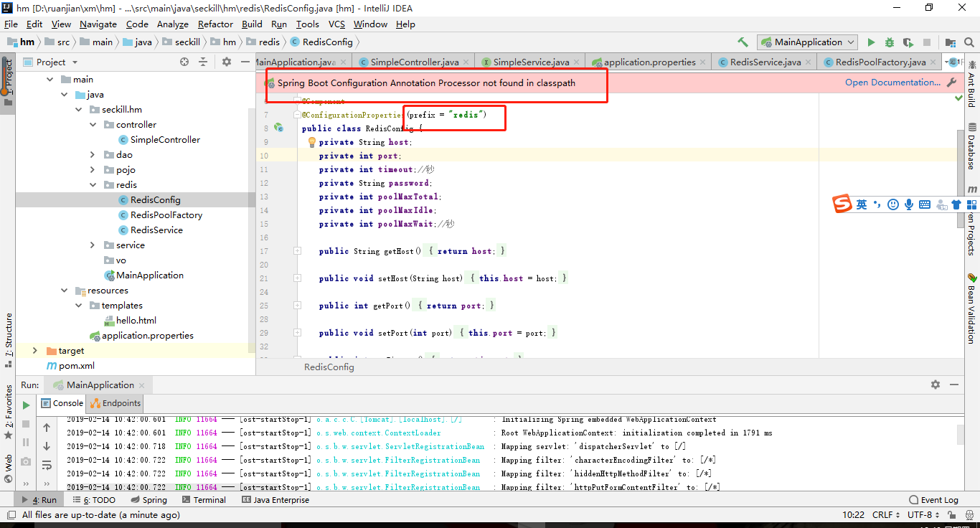
Task: Open the wrench settings on the notification banner
Action: [952, 82]
